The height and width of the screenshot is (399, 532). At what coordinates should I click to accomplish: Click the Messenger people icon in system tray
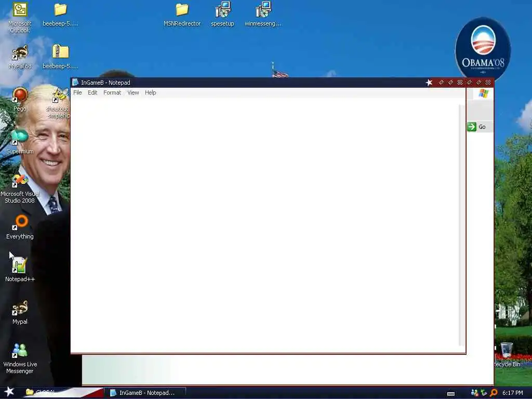pos(474,393)
